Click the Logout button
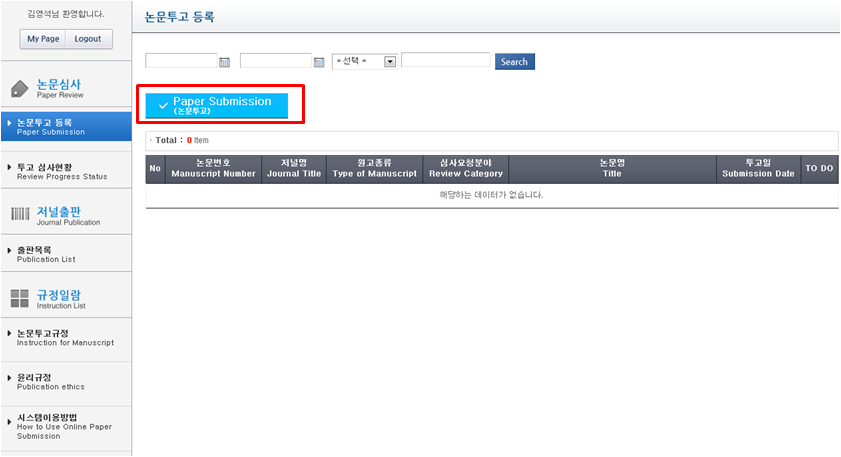The height and width of the screenshot is (457, 841). tap(88, 39)
